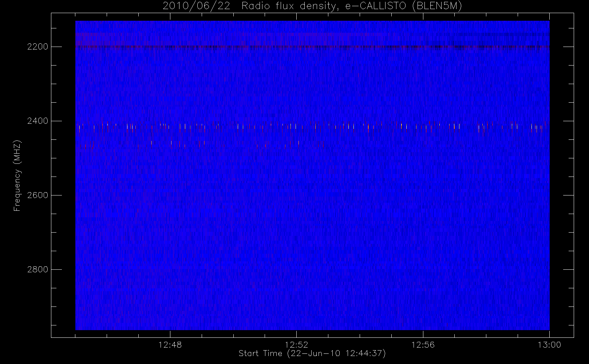Click the 12:52 time axis label
The width and height of the screenshot is (589, 364).
point(296,345)
